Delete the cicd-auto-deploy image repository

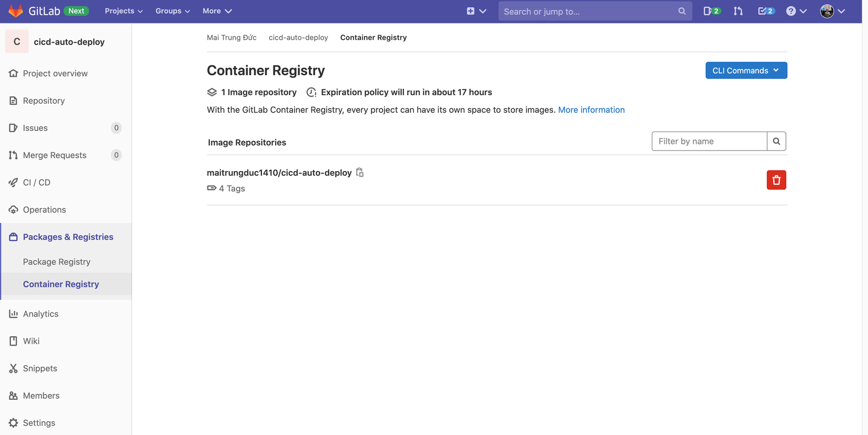click(x=776, y=180)
